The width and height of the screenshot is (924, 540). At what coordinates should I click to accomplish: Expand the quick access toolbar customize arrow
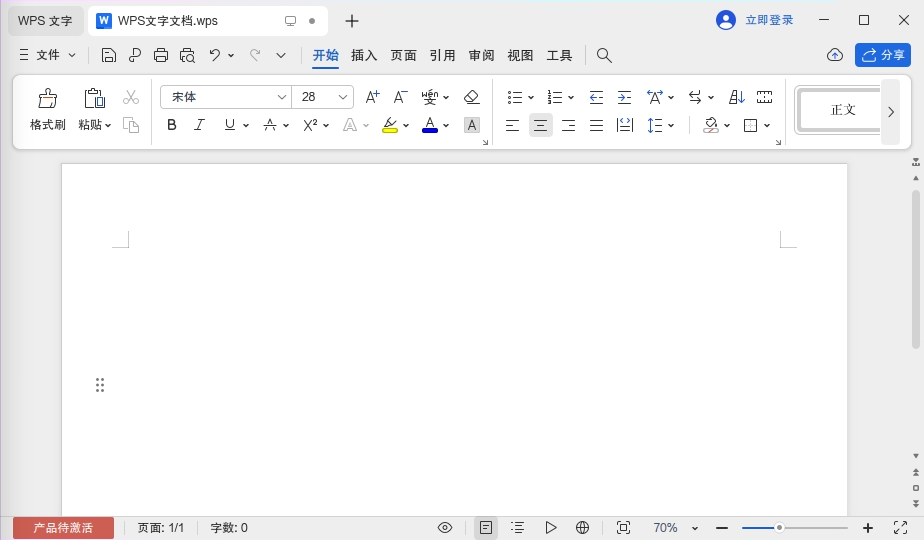point(281,55)
